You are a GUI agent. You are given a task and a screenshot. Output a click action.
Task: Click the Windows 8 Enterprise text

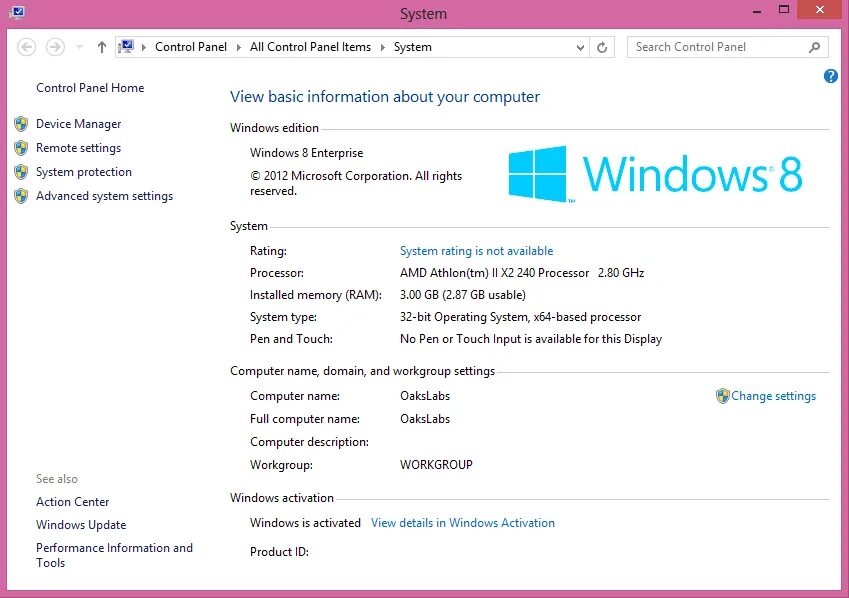tap(306, 153)
